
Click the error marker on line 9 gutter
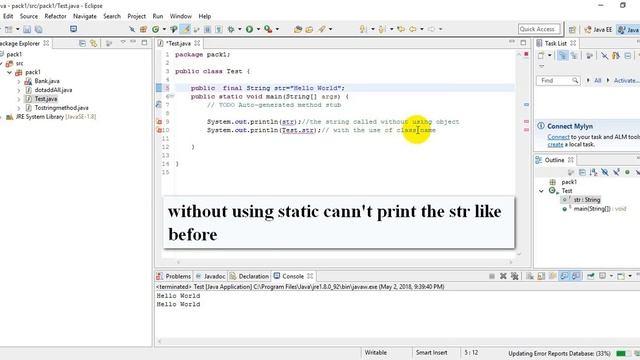pos(159,122)
